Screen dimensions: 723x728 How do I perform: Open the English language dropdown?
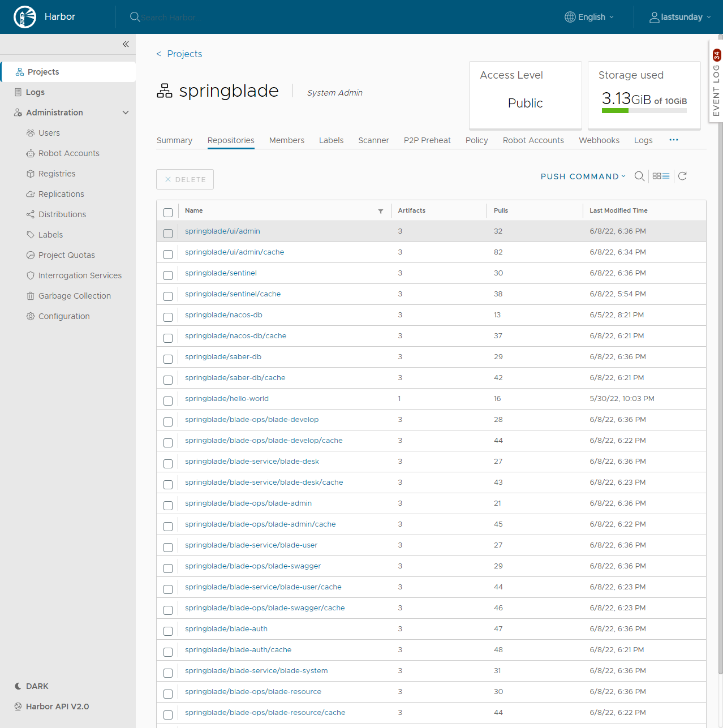click(589, 17)
